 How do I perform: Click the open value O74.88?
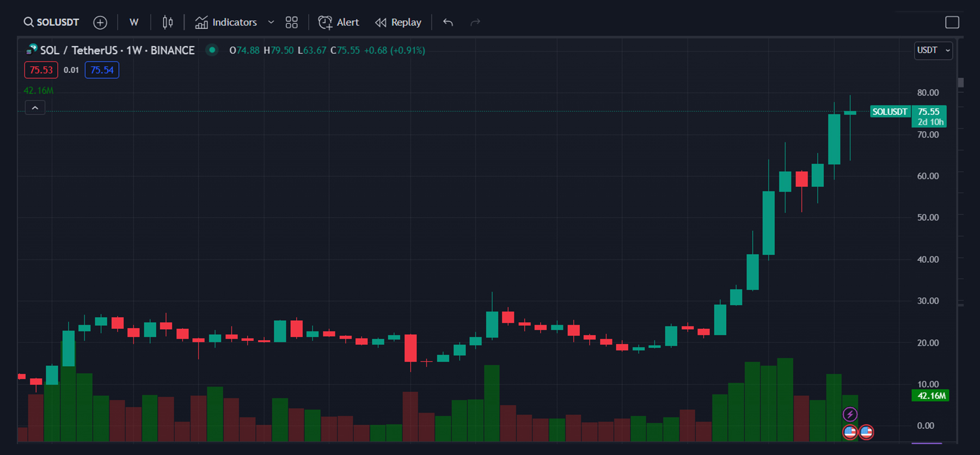pyautogui.click(x=244, y=51)
